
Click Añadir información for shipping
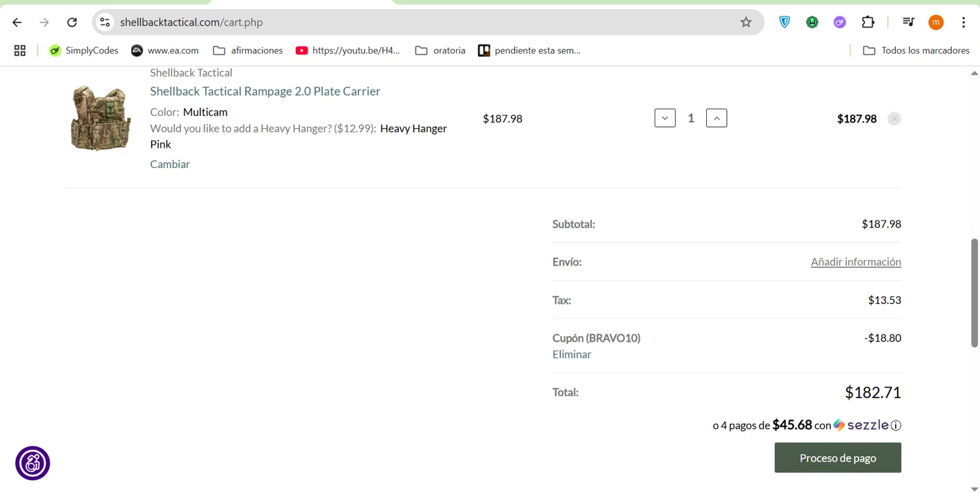pyautogui.click(x=856, y=262)
